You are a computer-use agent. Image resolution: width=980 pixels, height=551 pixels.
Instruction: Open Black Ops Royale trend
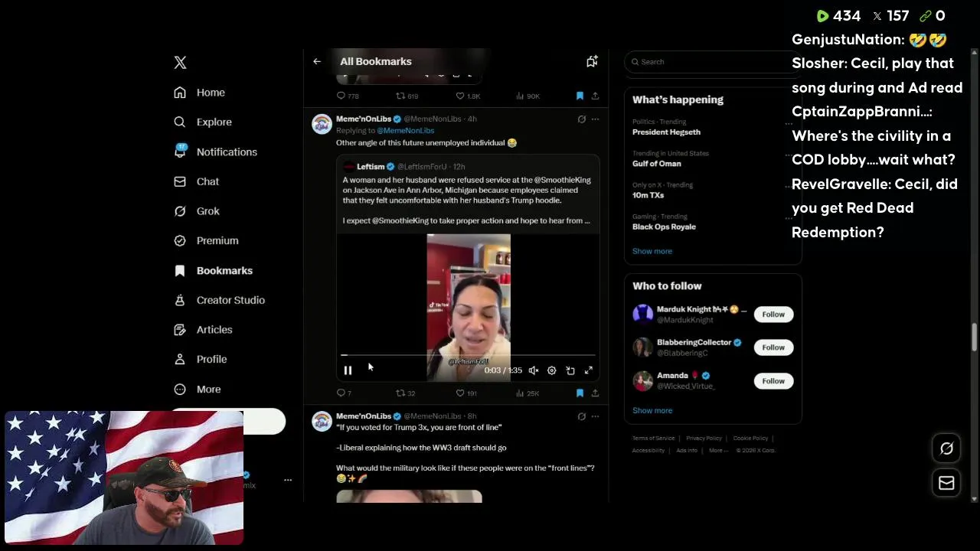(x=664, y=227)
